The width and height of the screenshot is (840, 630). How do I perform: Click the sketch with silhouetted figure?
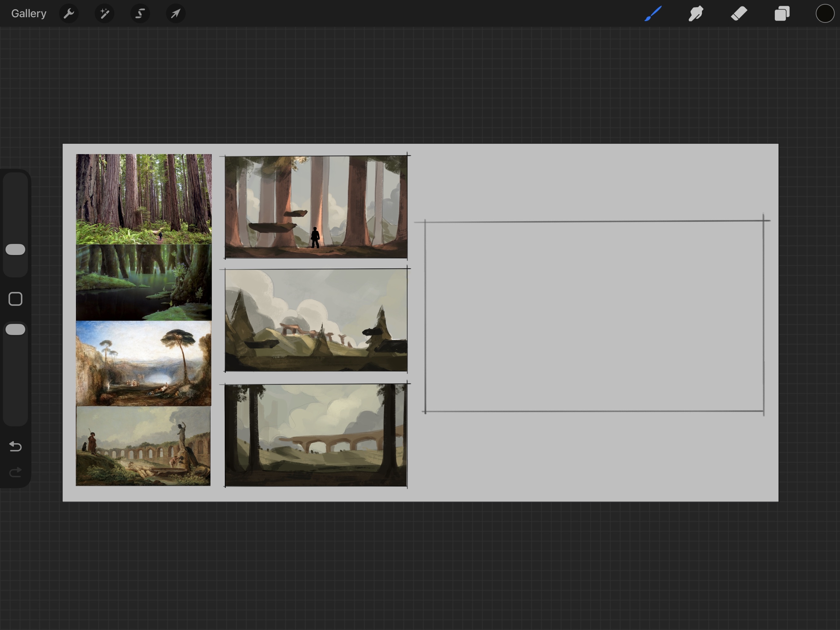[316, 207]
